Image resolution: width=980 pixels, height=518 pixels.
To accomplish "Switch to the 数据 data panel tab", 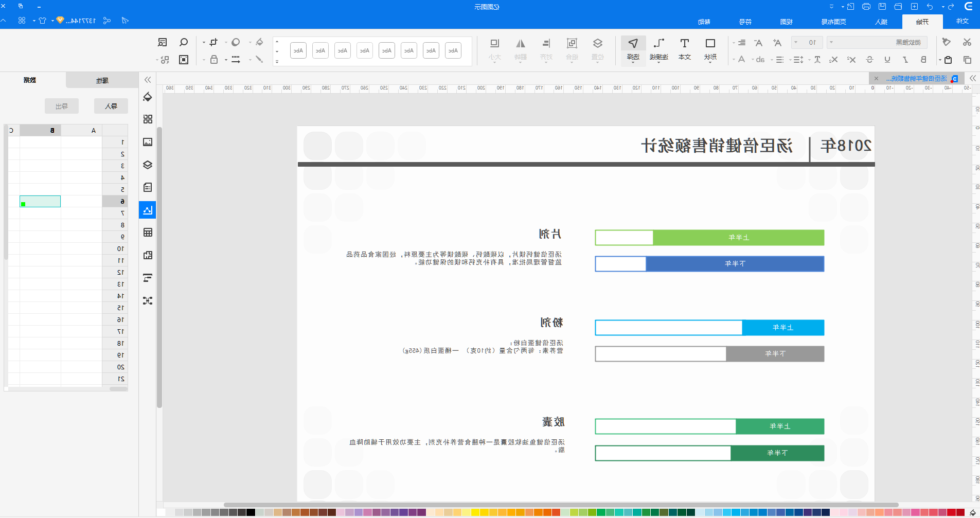I will [x=30, y=80].
